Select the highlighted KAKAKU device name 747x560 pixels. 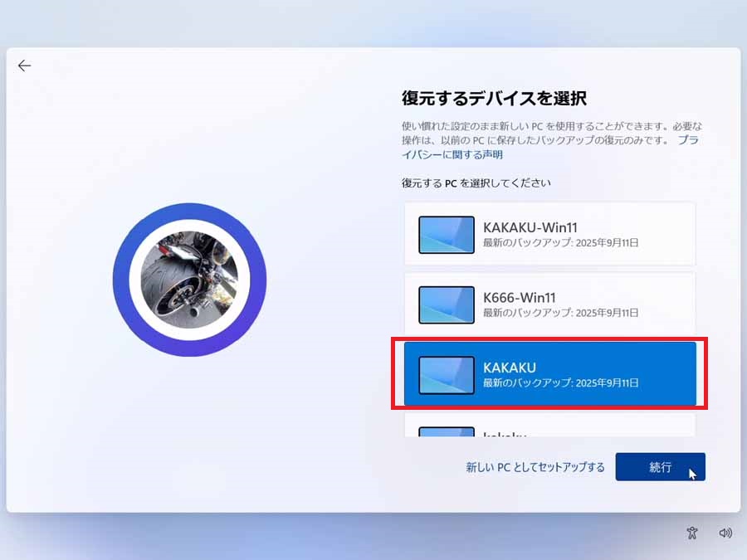[x=510, y=368]
